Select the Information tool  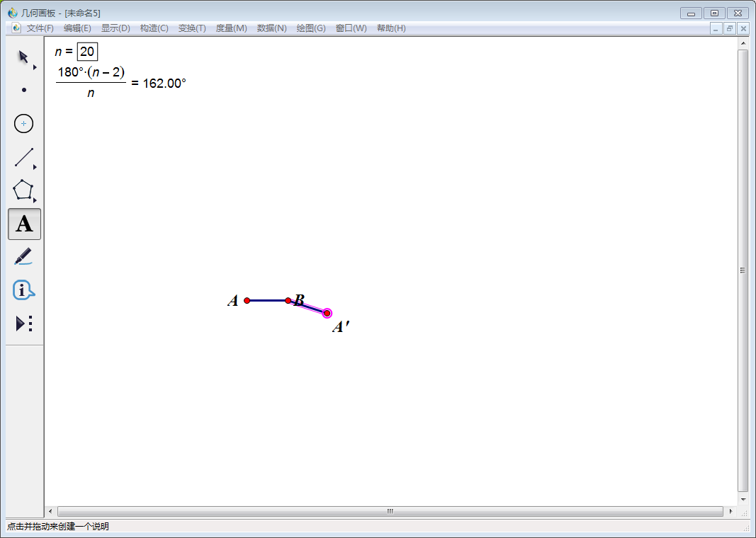(23, 290)
